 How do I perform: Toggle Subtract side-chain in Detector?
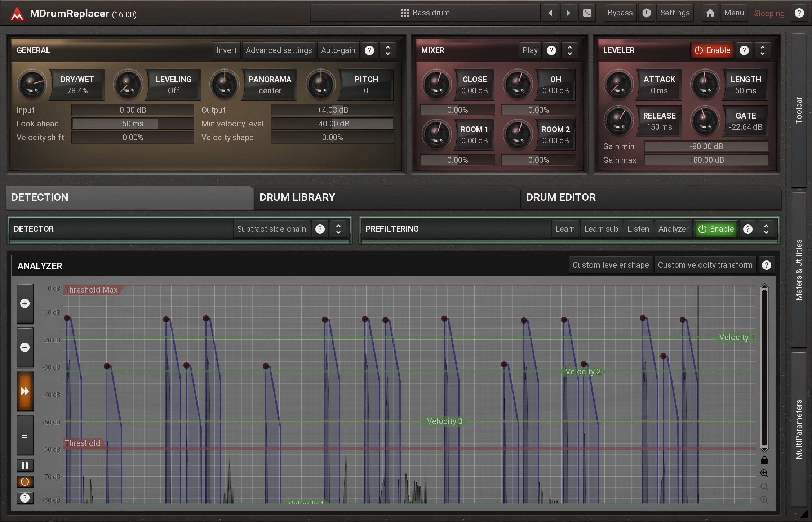coord(271,229)
